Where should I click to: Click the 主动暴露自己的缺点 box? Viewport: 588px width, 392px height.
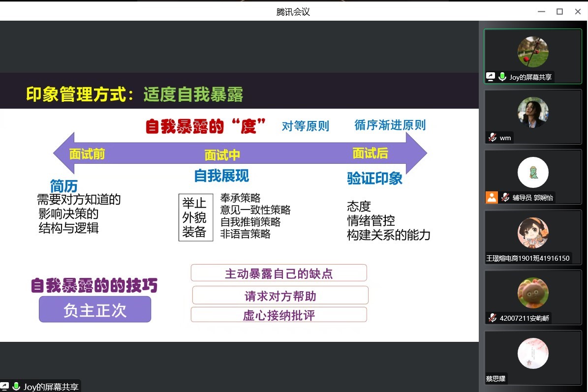[279, 273]
